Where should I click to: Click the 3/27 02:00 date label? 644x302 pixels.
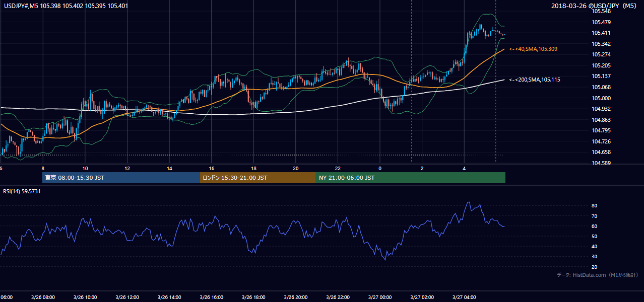[422, 297]
